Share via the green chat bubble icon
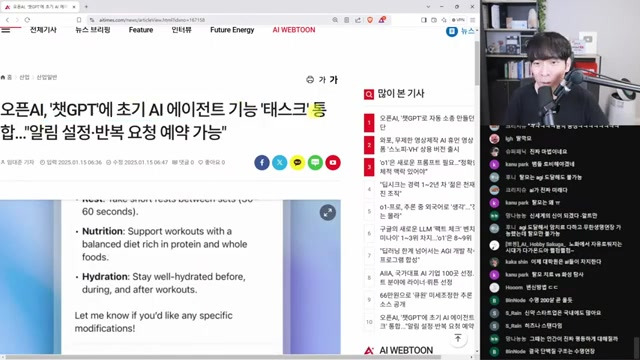The height and width of the screenshot is (360, 640). pos(315,162)
